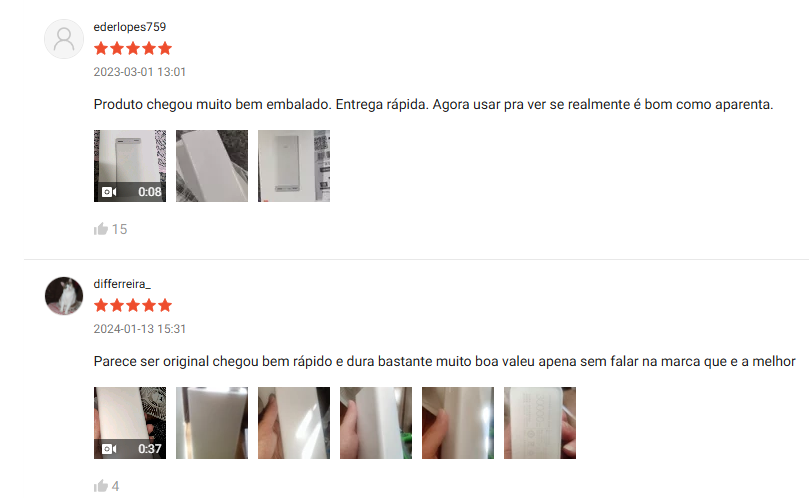View differreira_'s third review photo
The image size is (809, 498).
[294, 423]
